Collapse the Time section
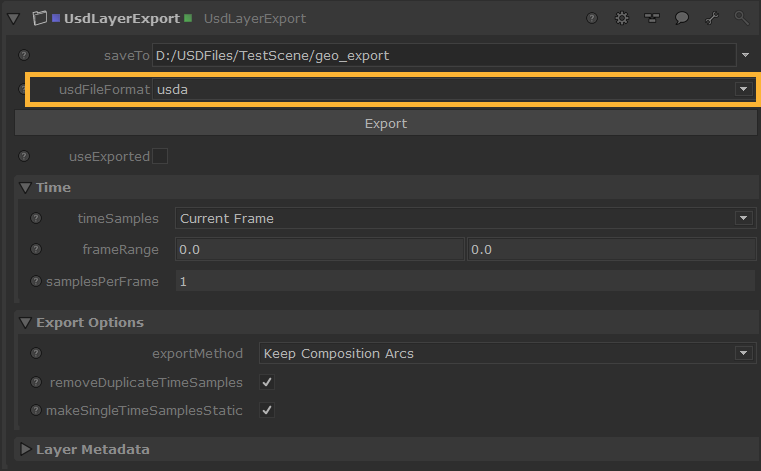Viewport: 761px width, 471px height. click(x=26, y=187)
